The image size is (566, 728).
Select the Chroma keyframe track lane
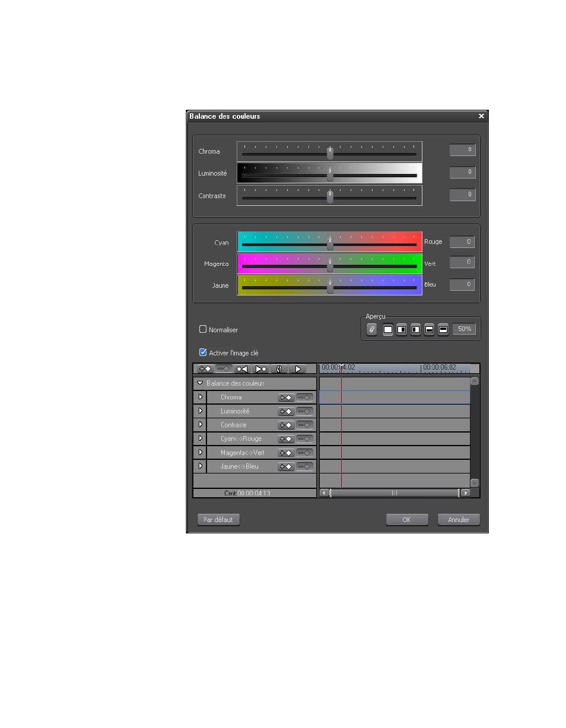(x=395, y=398)
